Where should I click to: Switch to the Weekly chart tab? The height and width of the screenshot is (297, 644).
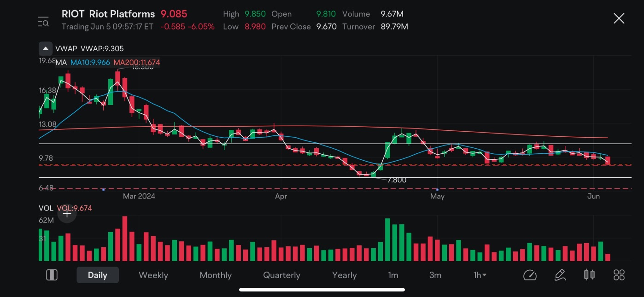153,275
